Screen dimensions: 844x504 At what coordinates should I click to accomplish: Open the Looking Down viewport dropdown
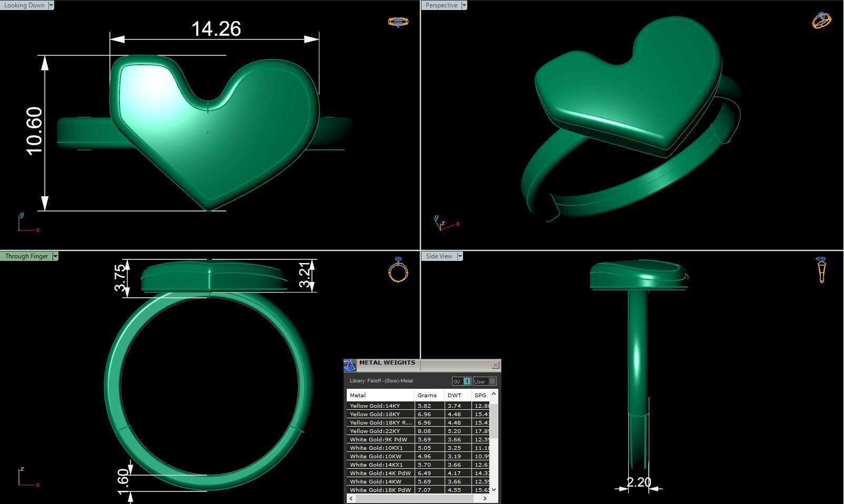point(51,5)
